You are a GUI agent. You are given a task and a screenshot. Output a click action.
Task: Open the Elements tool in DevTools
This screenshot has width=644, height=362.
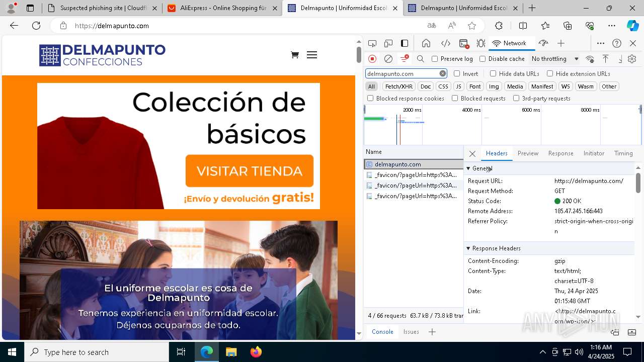point(445,43)
